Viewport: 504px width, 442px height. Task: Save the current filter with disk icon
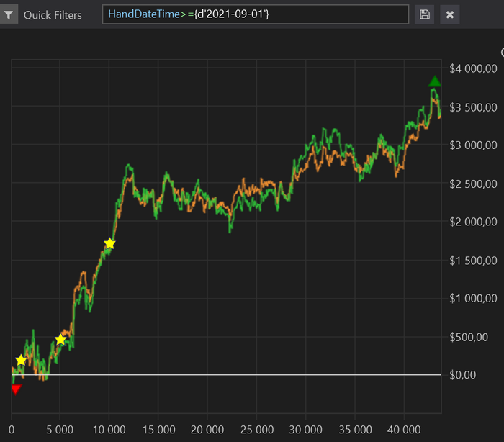[x=425, y=14]
